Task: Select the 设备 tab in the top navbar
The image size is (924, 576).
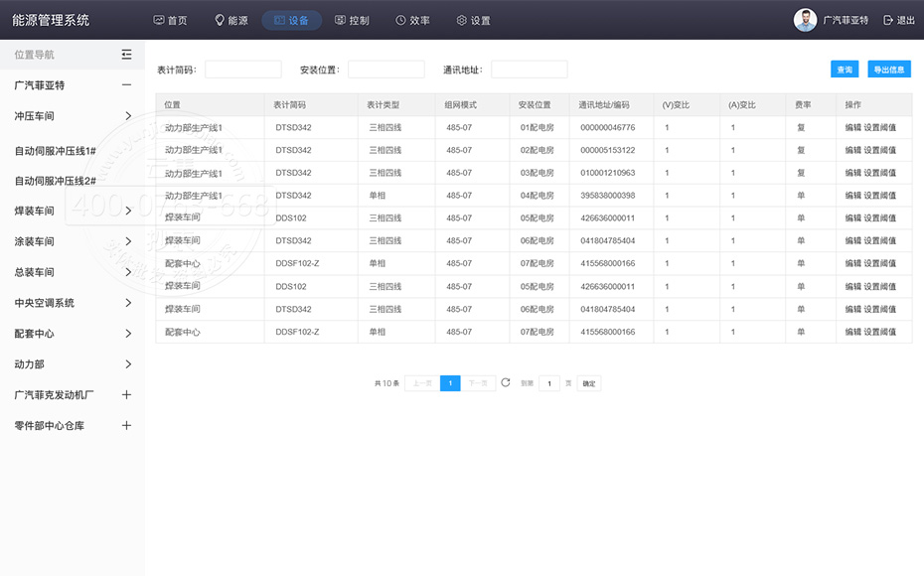Action: [292, 20]
